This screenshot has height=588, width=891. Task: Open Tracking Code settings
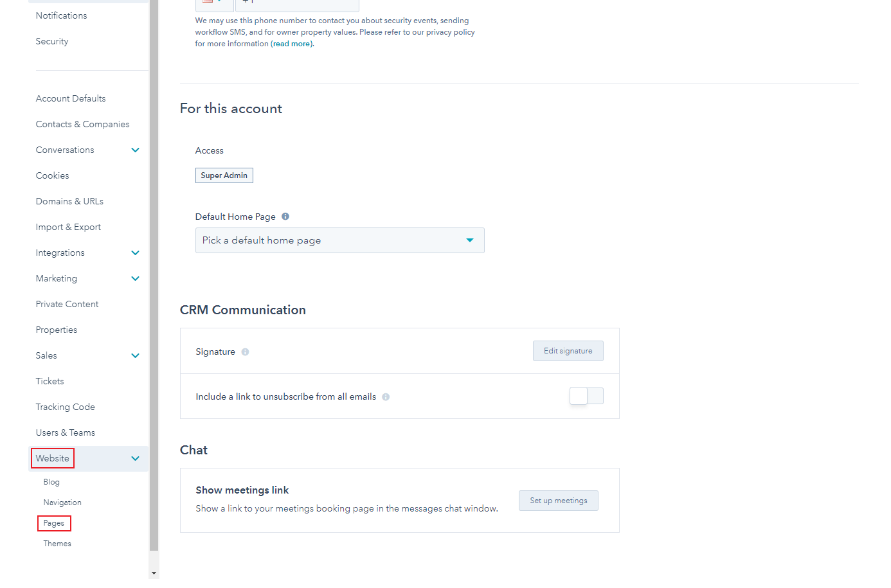click(65, 406)
